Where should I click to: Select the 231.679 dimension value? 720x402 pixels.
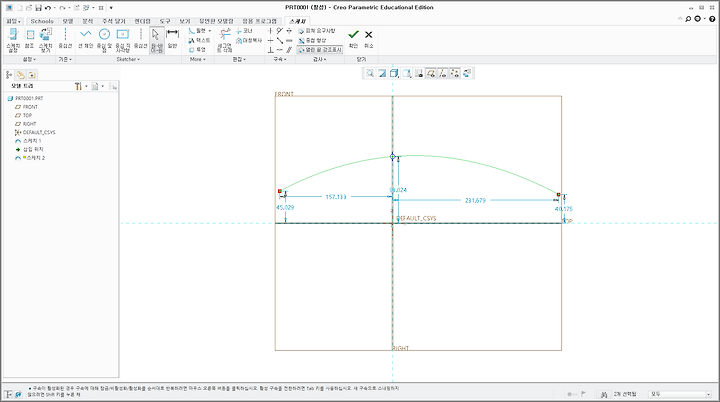coord(475,200)
